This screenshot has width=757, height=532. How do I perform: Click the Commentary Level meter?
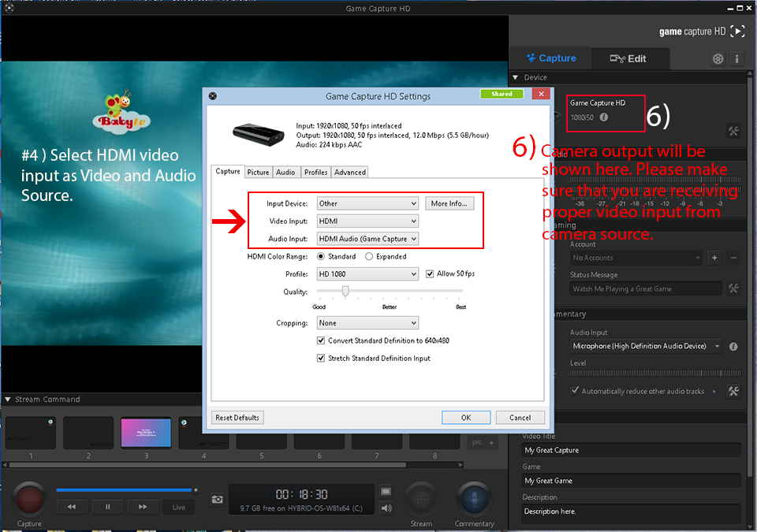[x=655, y=373]
